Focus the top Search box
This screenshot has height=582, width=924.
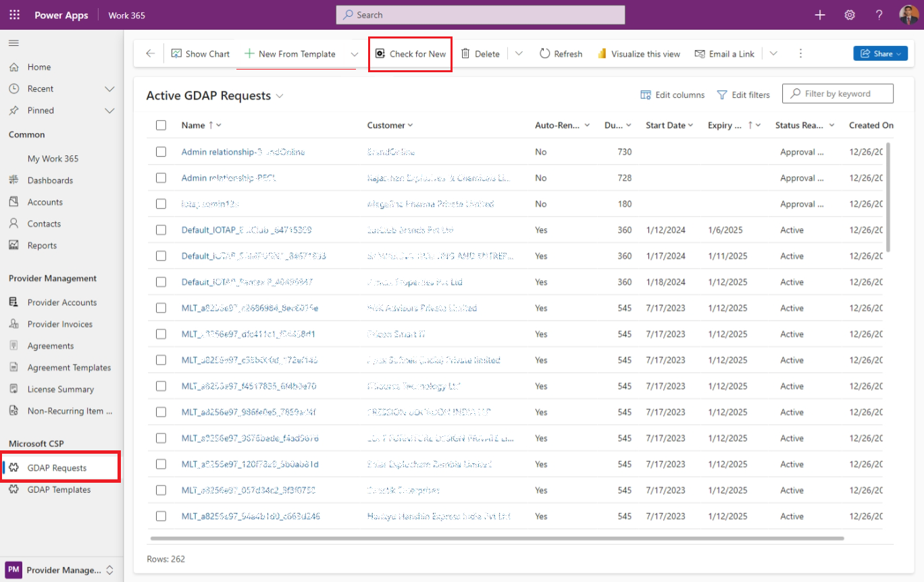pos(480,15)
